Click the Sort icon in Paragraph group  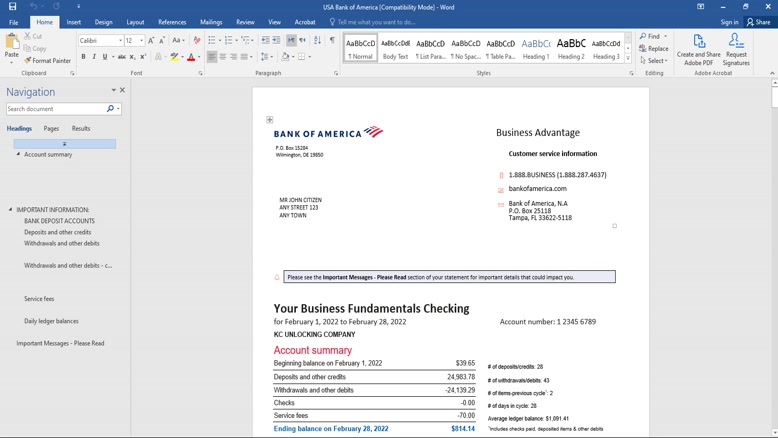(317, 40)
